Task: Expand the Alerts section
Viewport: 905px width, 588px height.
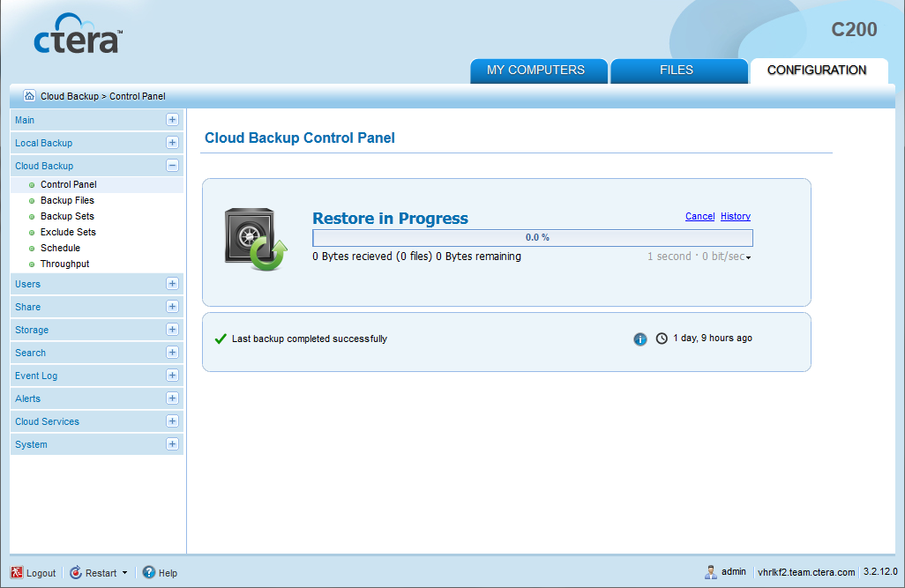Action: [172, 398]
